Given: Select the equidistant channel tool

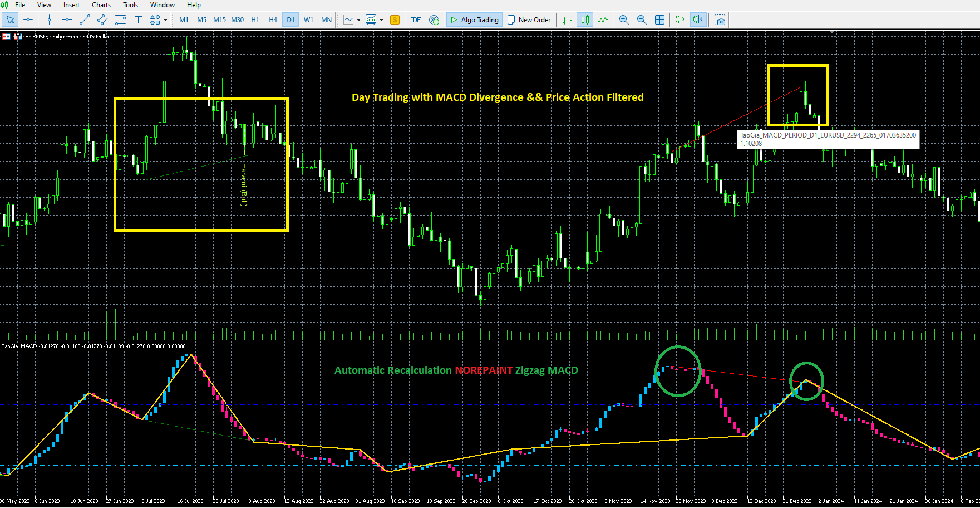Looking at the screenshot, I should point(102,20).
